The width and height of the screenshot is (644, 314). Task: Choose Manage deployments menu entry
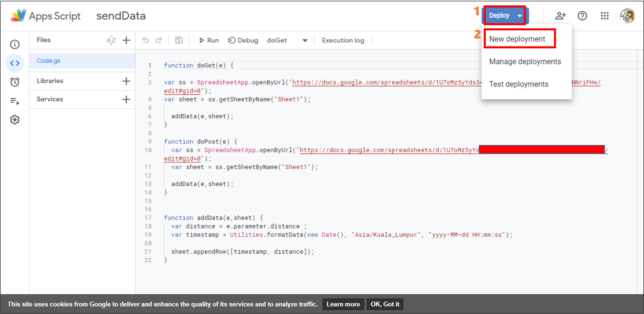(525, 62)
